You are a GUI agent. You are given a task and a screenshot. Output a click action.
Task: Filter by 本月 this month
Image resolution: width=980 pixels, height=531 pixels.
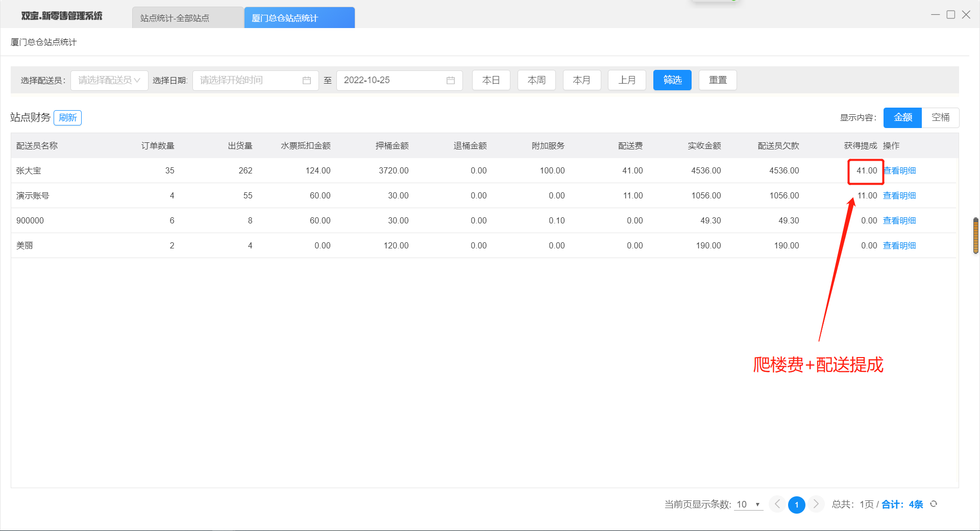(582, 80)
